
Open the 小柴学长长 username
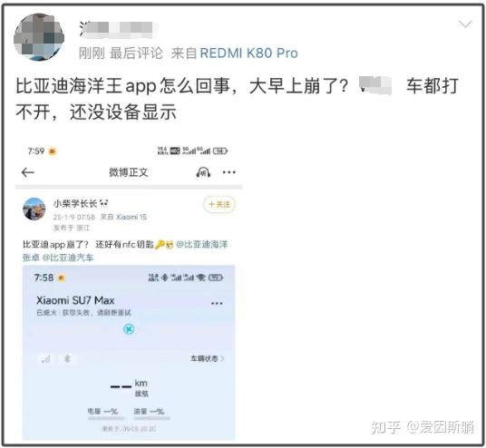[x=75, y=204]
